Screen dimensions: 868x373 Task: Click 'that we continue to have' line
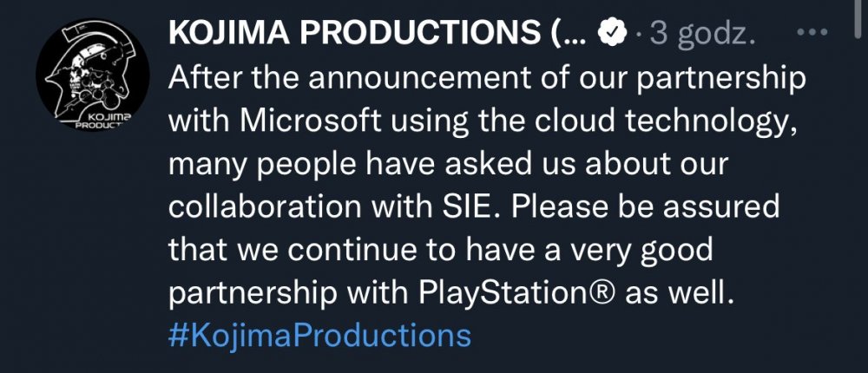(x=345, y=251)
